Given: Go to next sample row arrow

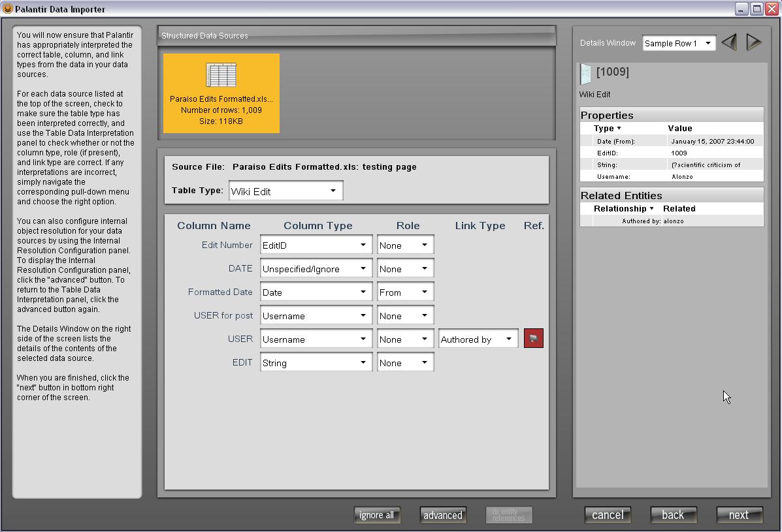Looking at the screenshot, I should click(x=753, y=42).
